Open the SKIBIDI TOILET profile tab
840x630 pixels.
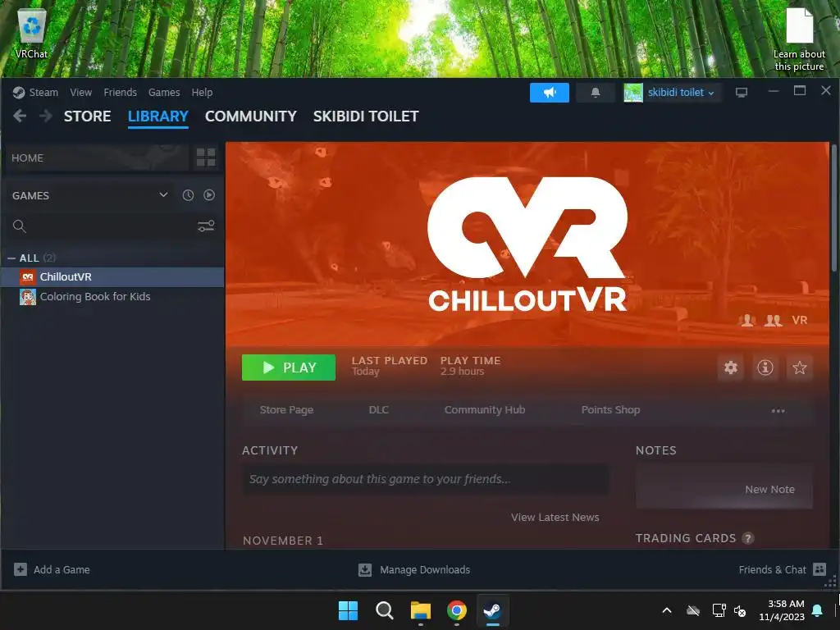(x=366, y=116)
